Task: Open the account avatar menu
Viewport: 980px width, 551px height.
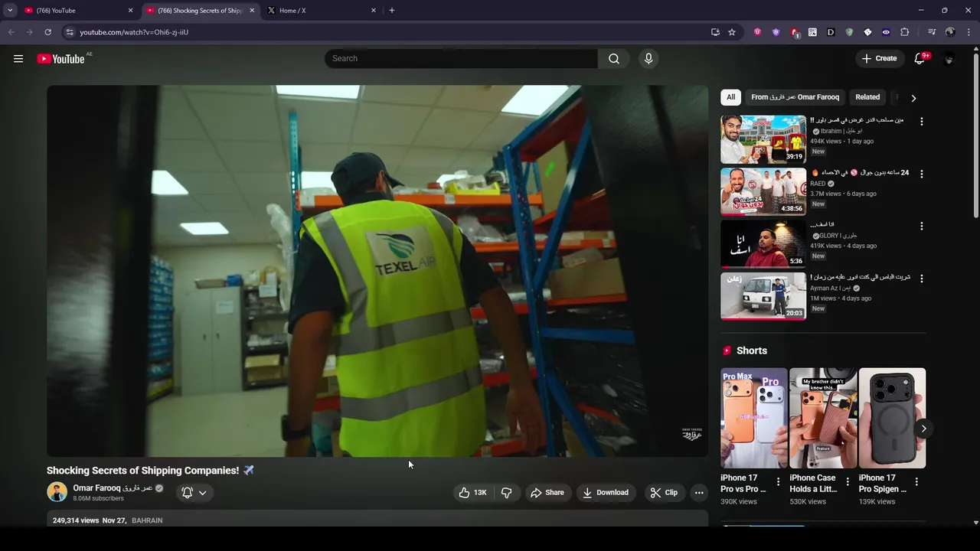Action: pyautogui.click(x=949, y=59)
